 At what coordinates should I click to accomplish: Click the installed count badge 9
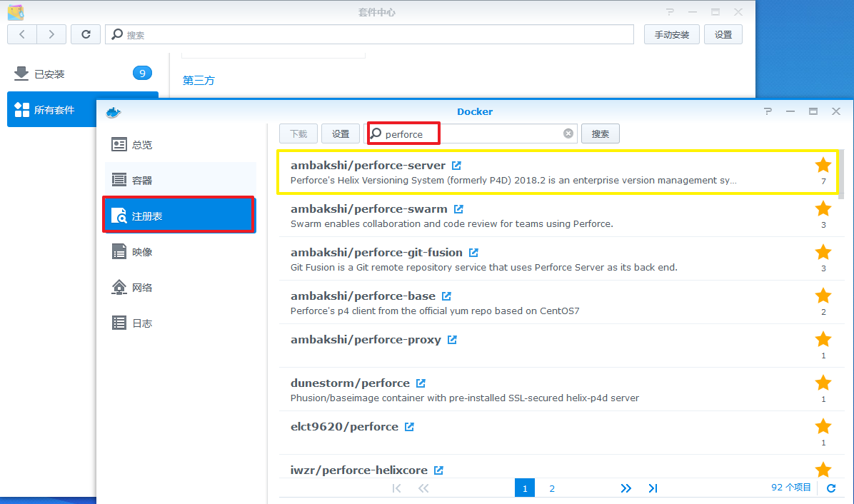point(142,73)
